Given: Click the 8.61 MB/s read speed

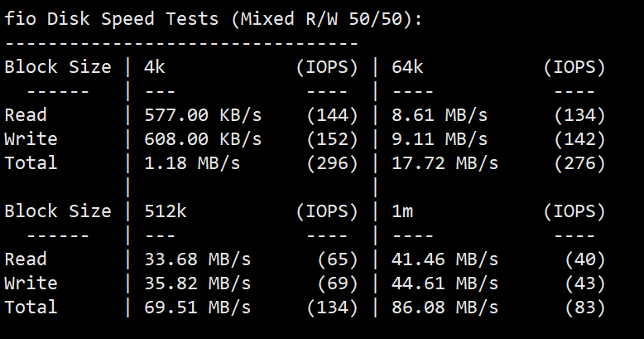Looking at the screenshot, I should tap(440, 115).
